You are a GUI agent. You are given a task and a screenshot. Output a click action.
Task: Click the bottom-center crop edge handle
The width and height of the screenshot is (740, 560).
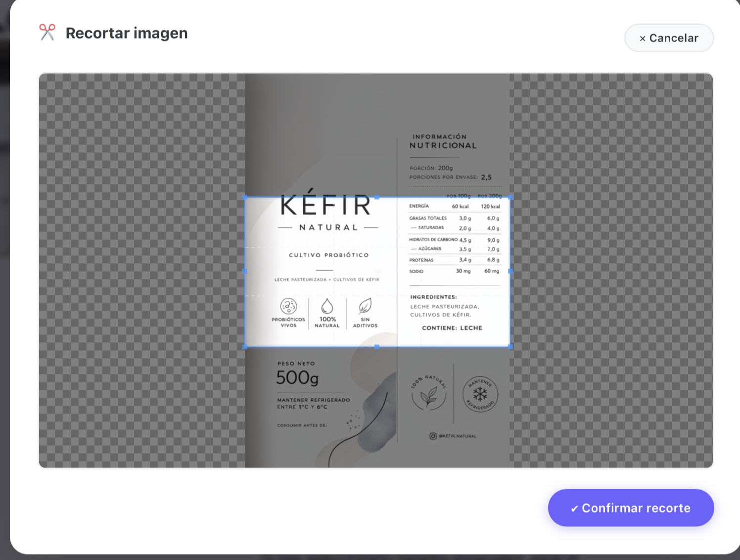[377, 347]
